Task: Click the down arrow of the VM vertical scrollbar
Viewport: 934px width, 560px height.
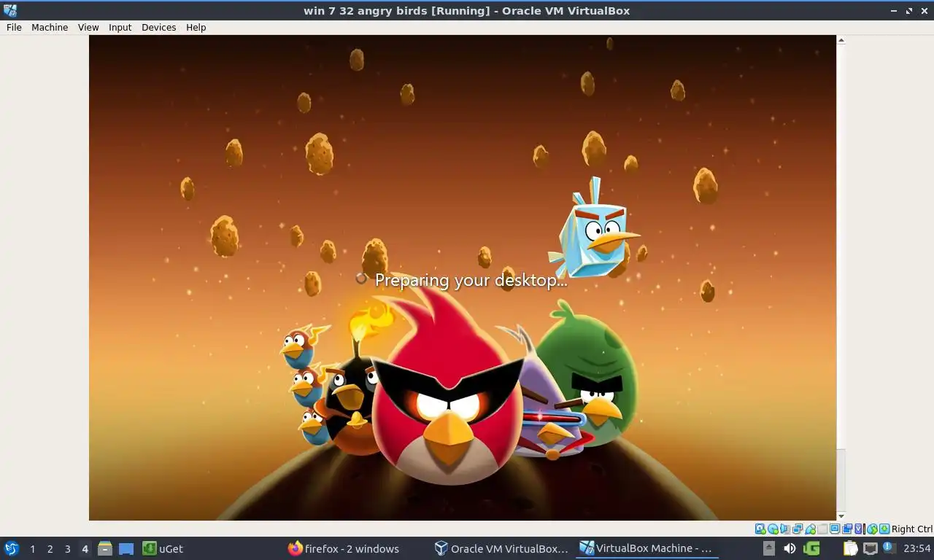Action: tap(841, 516)
